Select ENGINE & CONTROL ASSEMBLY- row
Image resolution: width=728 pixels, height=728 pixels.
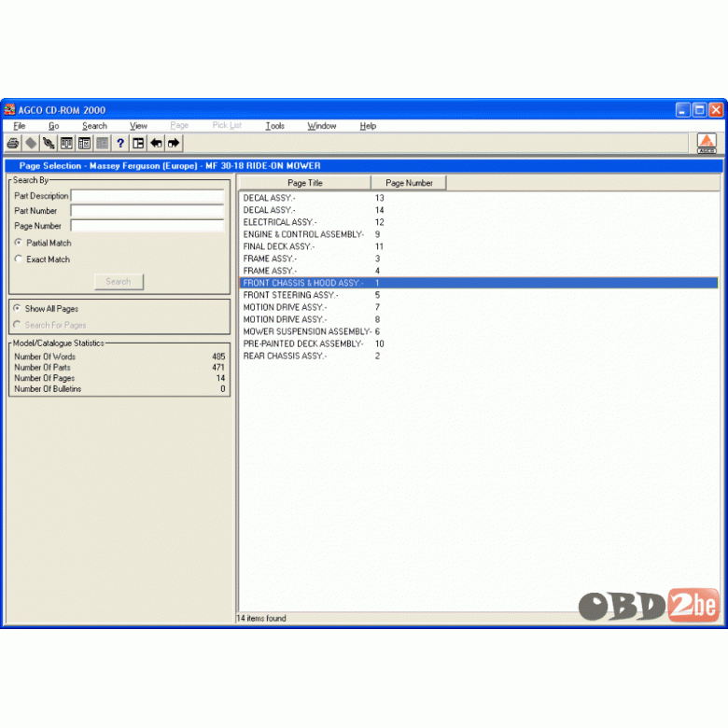click(x=479, y=234)
